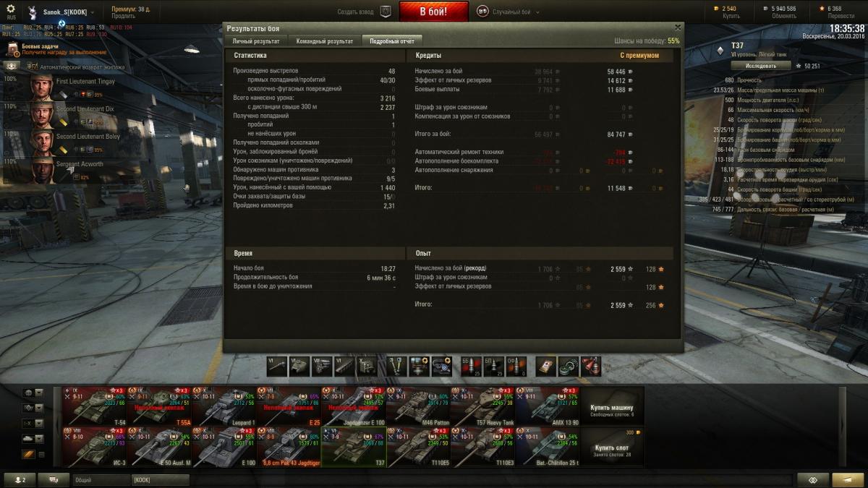This screenshot has height=488, width=868.
Task: Open the tier I-X filter dropdown
Action: (x=33, y=423)
